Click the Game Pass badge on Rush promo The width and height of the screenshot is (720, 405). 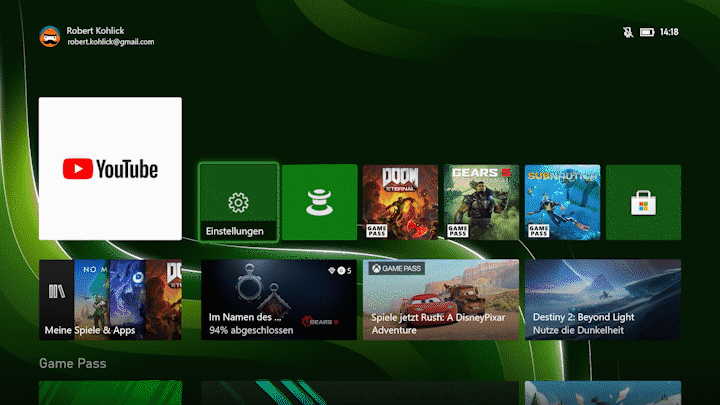coord(397,268)
